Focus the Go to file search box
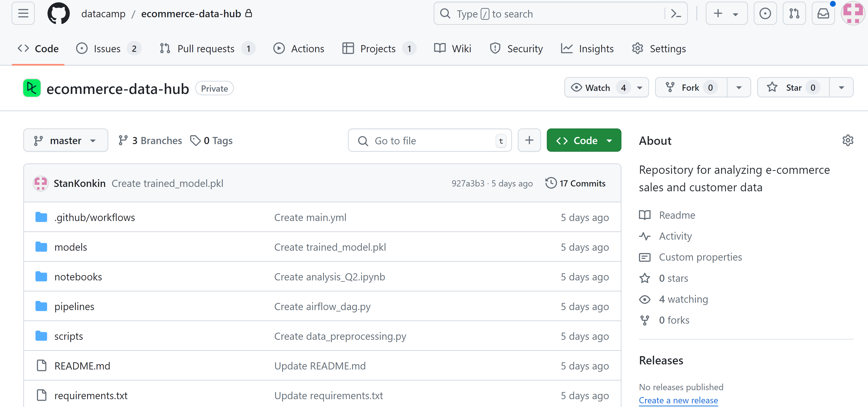The height and width of the screenshot is (407, 868). [x=430, y=140]
